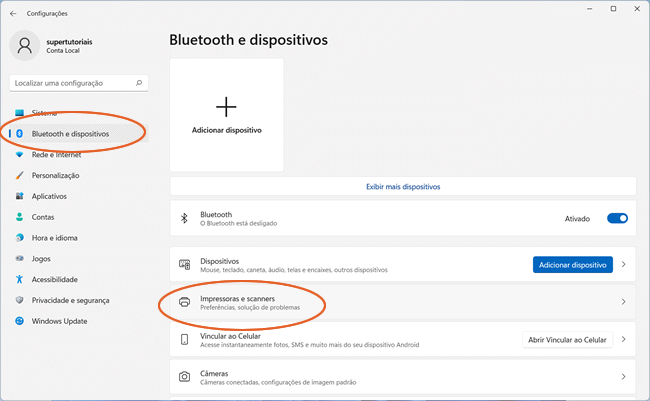Expand the Impressoras e scanners chevron

pos(624,301)
